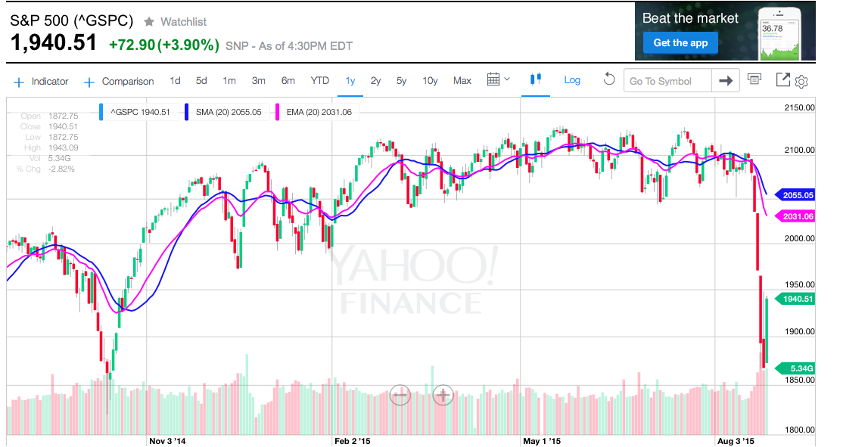Click the Go To Symbol input field
The height and width of the screenshot is (447, 868).
(667, 81)
